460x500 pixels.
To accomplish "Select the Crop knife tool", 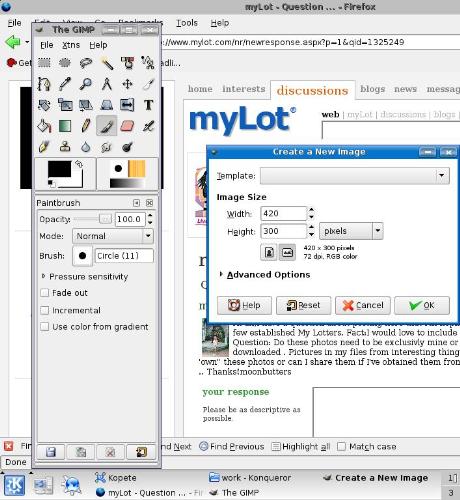I will coord(148,84).
